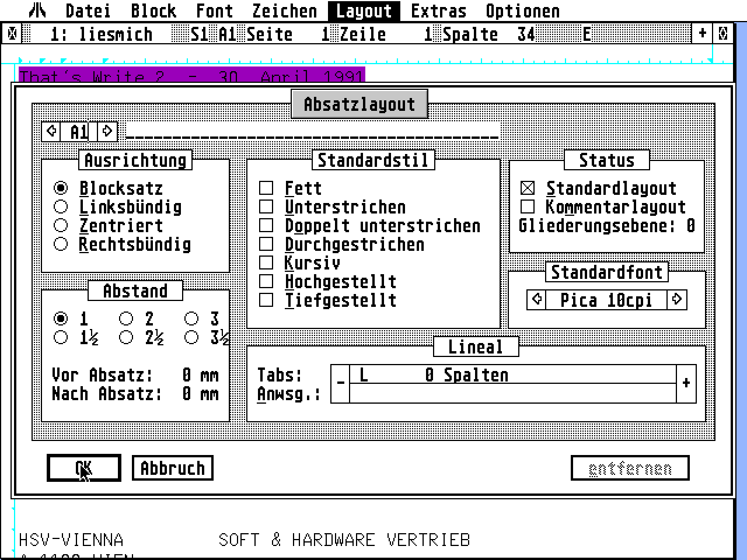Pick the 2½ line spacing option

pos(126,338)
